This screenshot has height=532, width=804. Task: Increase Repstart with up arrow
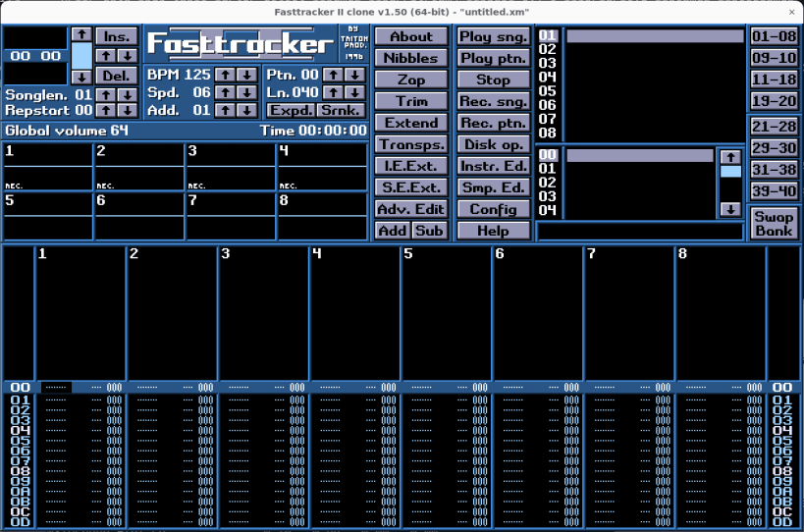(106, 110)
